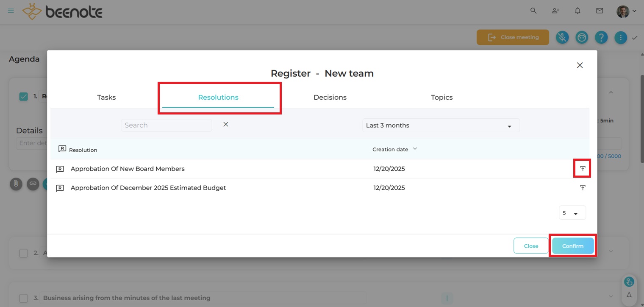The height and width of the screenshot is (307, 644).
Task: Click the import arrow for New Board Members resolution
Action: tap(583, 169)
